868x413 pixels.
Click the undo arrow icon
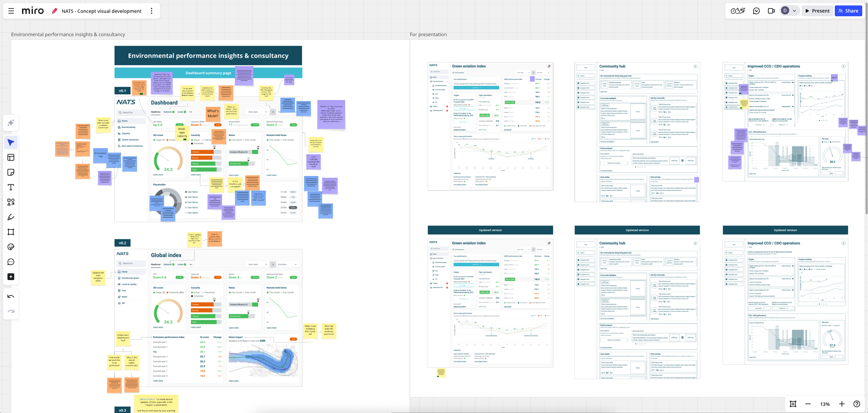(x=11, y=296)
